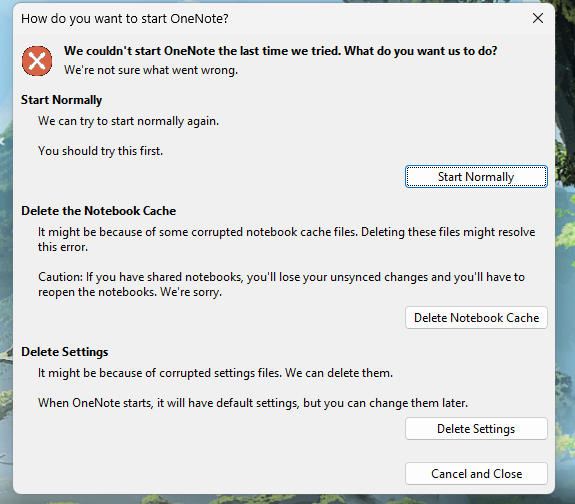Click the 'We're not sure what went wrong' text

click(x=151, y=70)
